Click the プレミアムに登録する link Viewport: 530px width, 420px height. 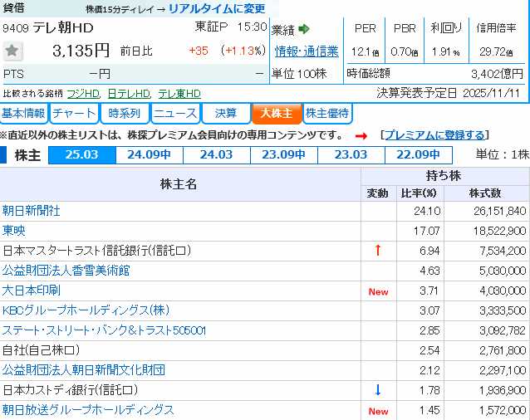(x=434, y=135)
